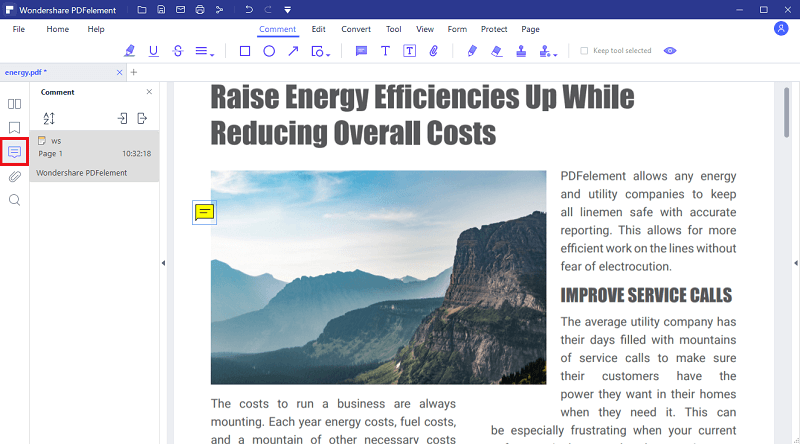Screen dimensions: 800x444
Task: Click the vertical scrollbar thumb
Action: pos(786,112)
